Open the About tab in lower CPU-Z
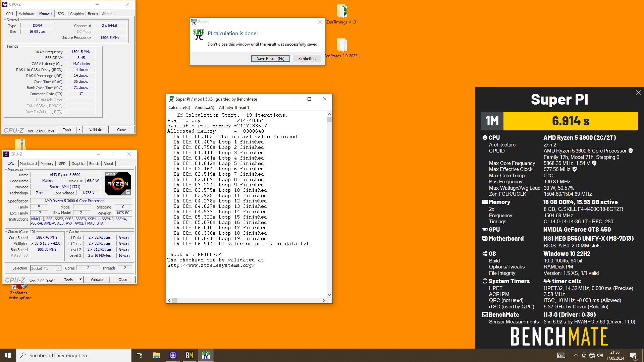 (108, 164)
